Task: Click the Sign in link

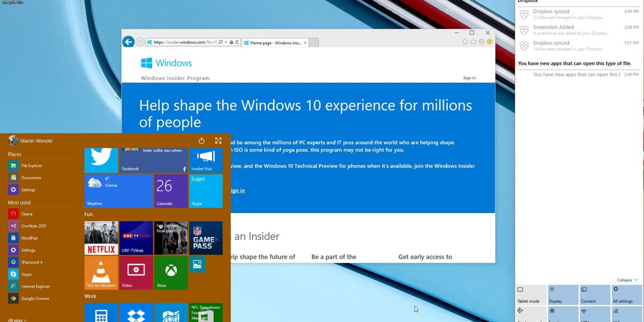Action: pos(469,77)
